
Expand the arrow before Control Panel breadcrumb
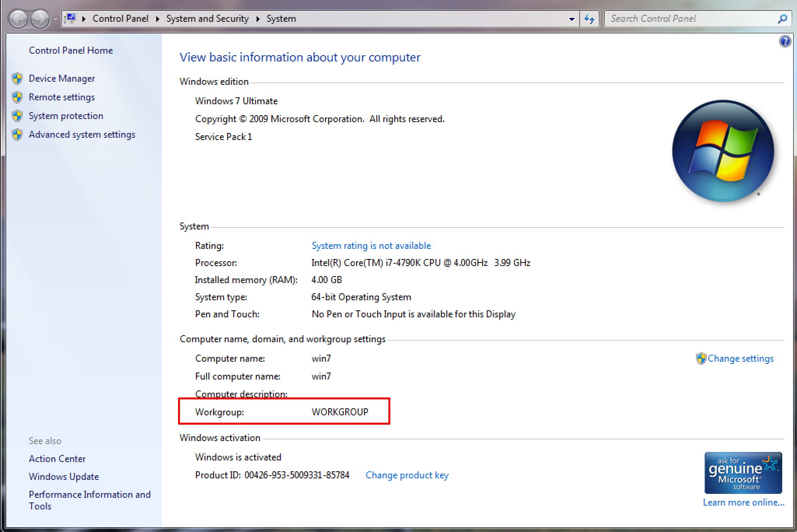[x=84, y=19]
